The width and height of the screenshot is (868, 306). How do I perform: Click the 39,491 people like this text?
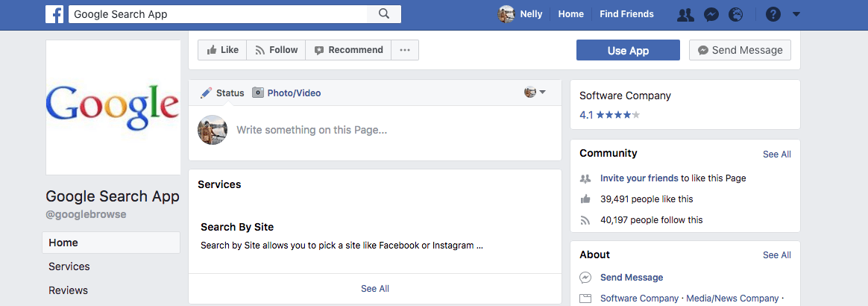pyautogui.click(x=647, y=199)
